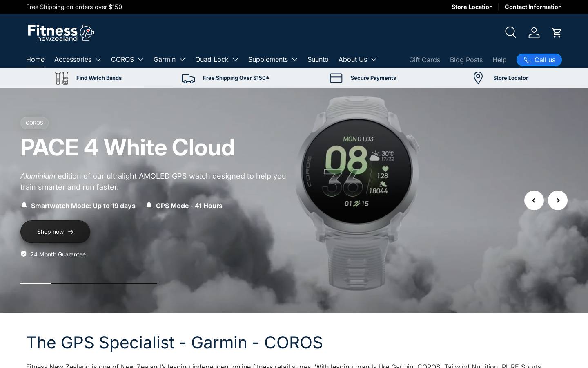This screenshot has width=588, height=368.
Task: Expand the COROS menu chevron
Action: point(140,60)
